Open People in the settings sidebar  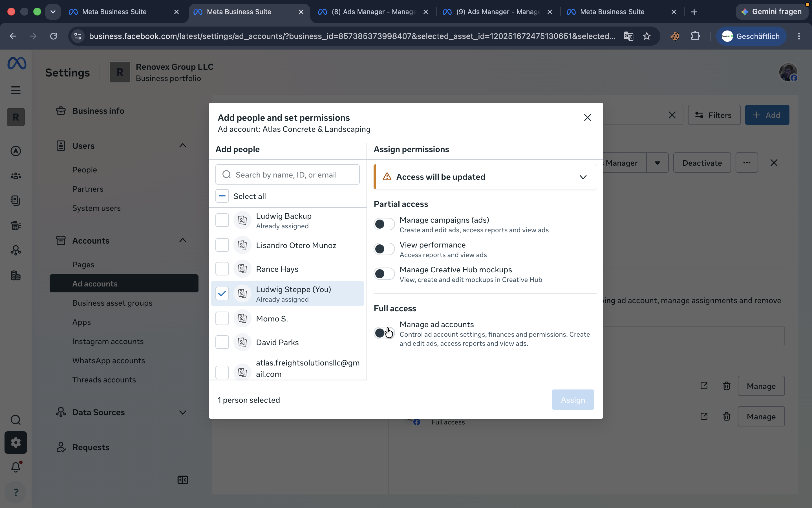point(85,170)
